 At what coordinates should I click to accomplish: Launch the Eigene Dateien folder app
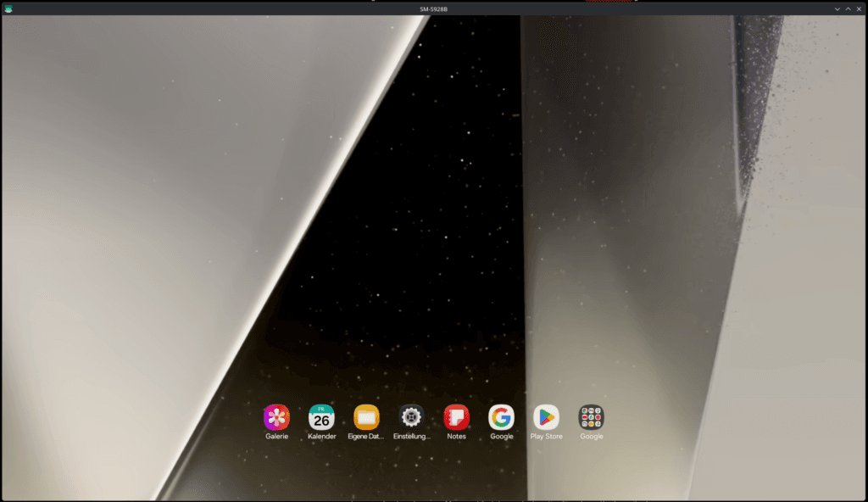tap(366, 417)
